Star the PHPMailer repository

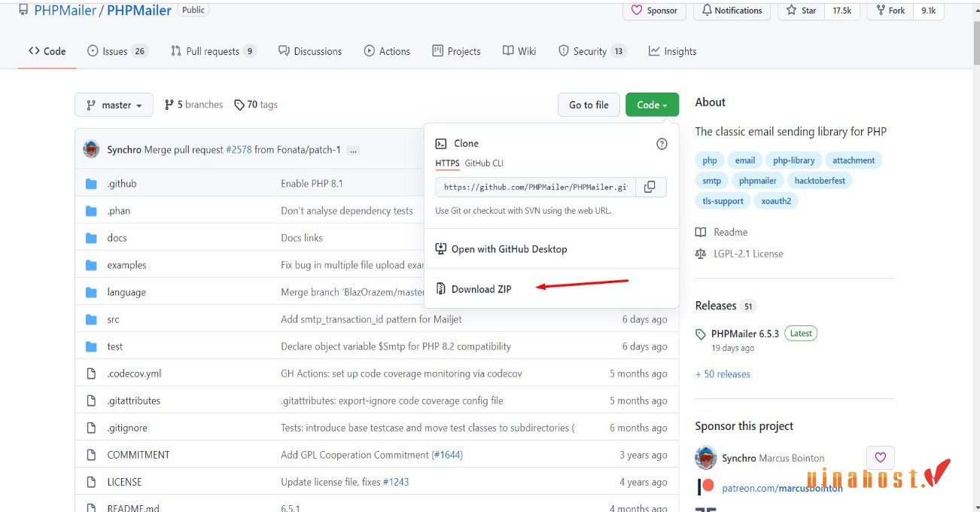[799, 11]
